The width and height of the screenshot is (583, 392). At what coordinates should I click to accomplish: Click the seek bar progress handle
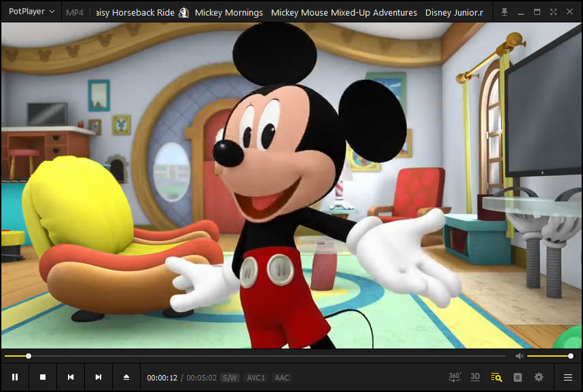[x=29, y=356]
